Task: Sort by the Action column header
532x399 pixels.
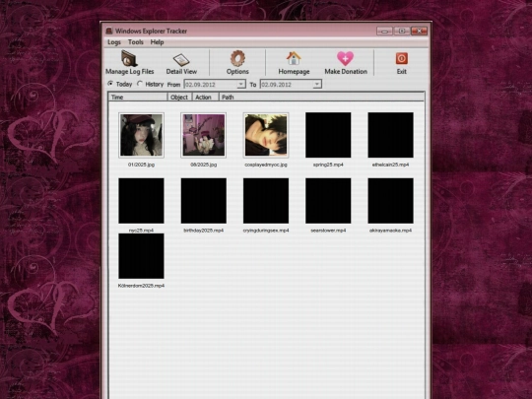Action: [205, 97]
